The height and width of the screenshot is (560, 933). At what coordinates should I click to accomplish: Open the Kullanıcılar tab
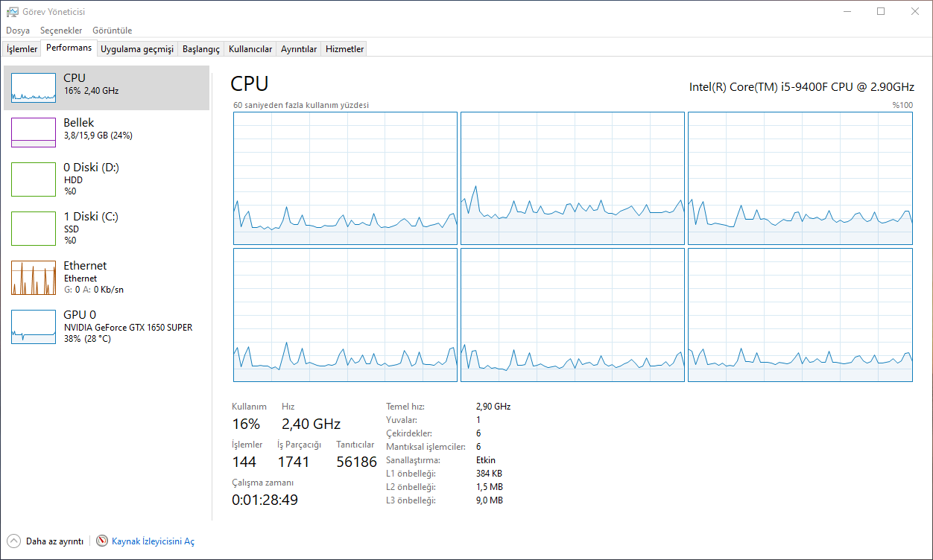point(250,49)
